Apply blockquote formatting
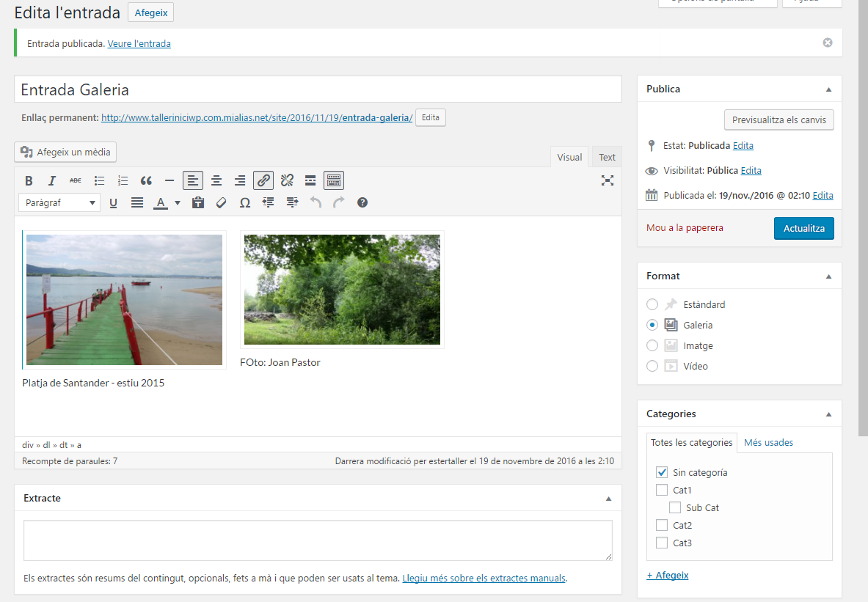868x602 pixels. pyautogui.click(x=146, y=180)
